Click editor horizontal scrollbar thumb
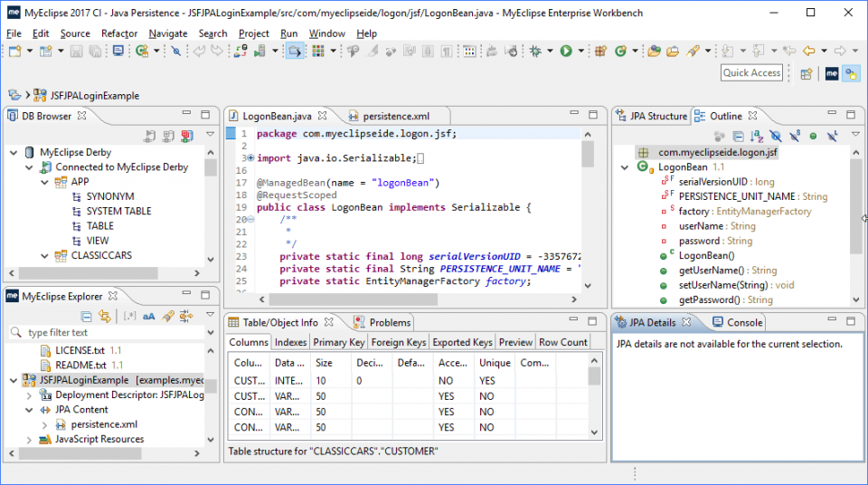The image size is (868, 485). [x=354, y=300]
